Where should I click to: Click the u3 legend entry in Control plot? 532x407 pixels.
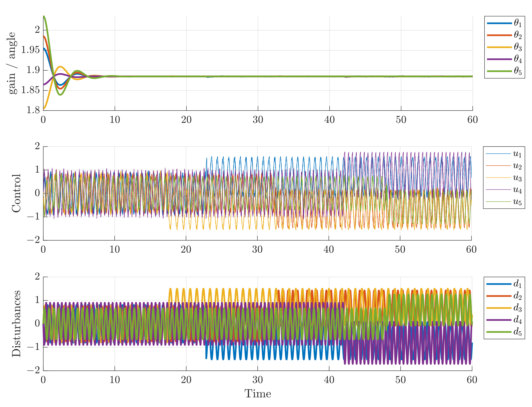pos(503,177)
